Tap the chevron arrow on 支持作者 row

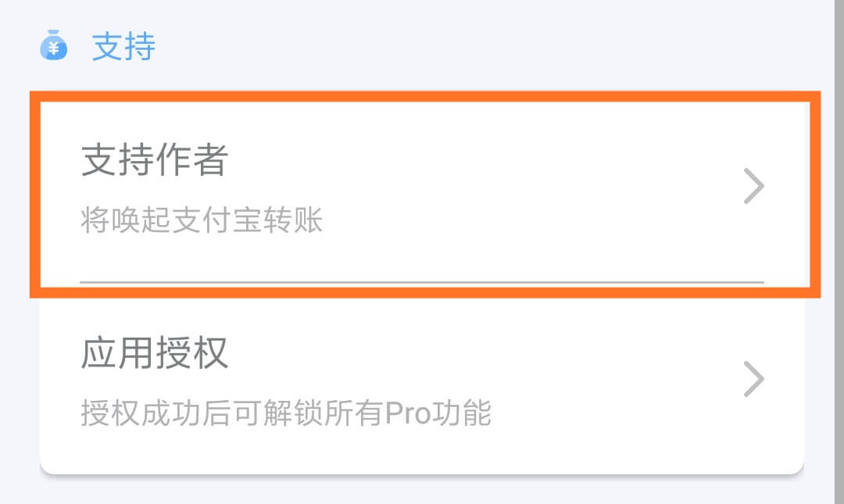(753, 186)
